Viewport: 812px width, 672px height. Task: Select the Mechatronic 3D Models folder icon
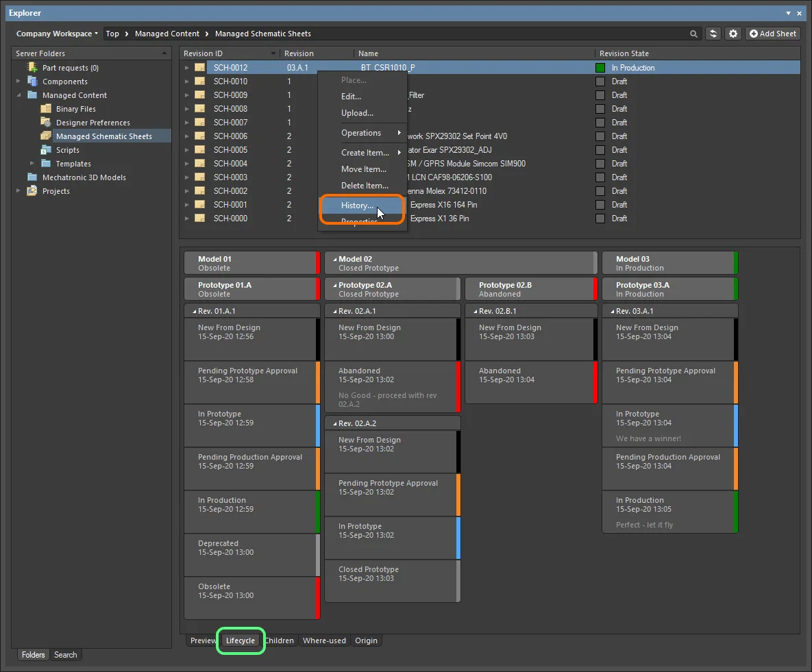[32, 177]
